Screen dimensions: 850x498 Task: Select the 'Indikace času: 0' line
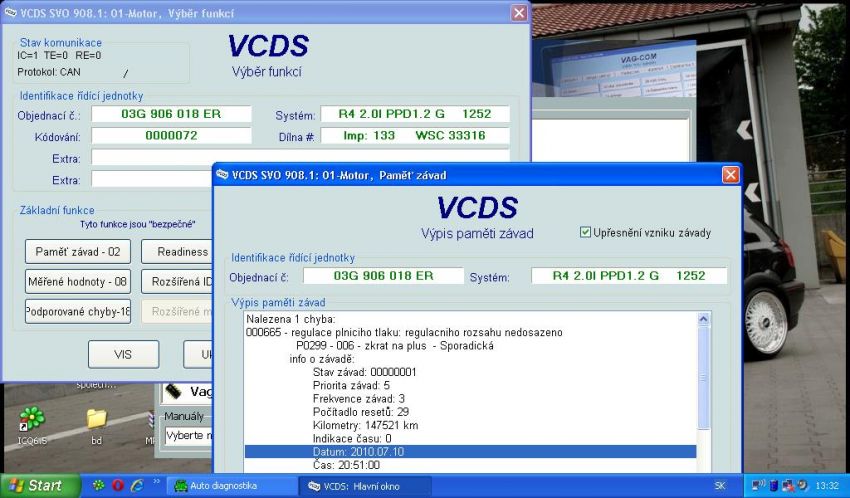pos(352,438)
